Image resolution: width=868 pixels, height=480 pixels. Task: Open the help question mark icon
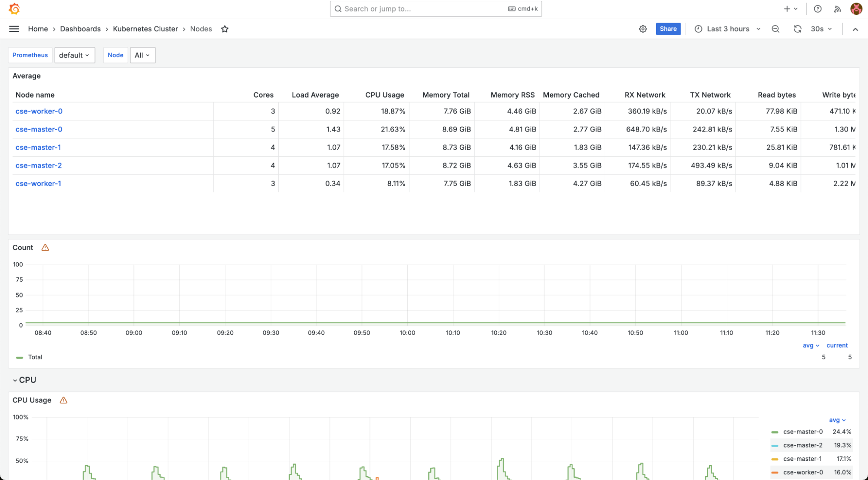point(817,9)
